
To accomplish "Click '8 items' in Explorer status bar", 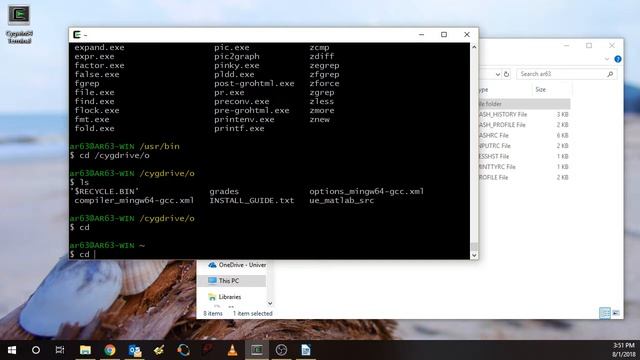I will tap(213, 313).
